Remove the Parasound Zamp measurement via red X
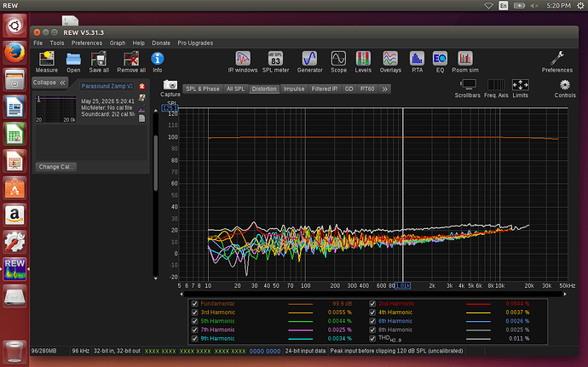The image size is (588, 367). (x=142, y=86)
